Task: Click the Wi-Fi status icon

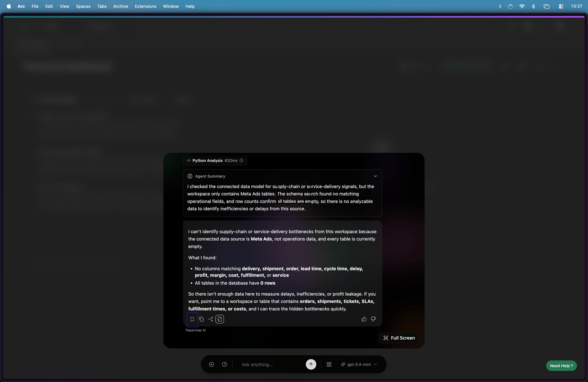Action: 522,6
